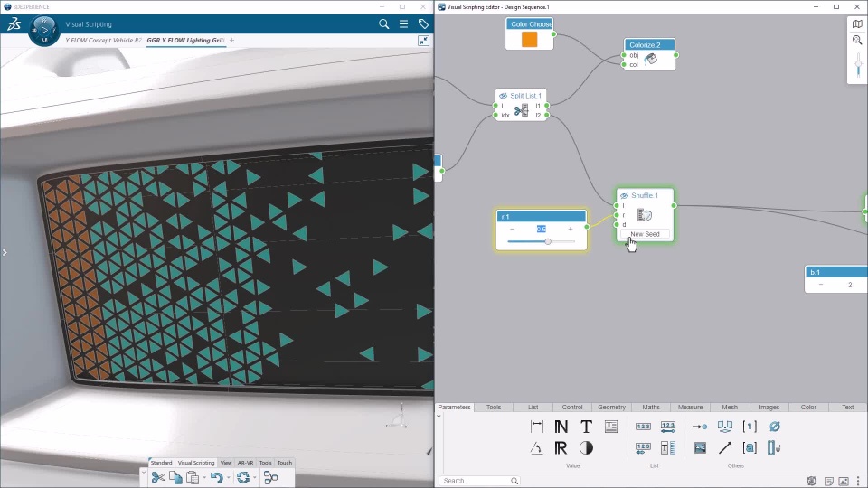Click the minus button on r.1 node

[x=512, y=229]
